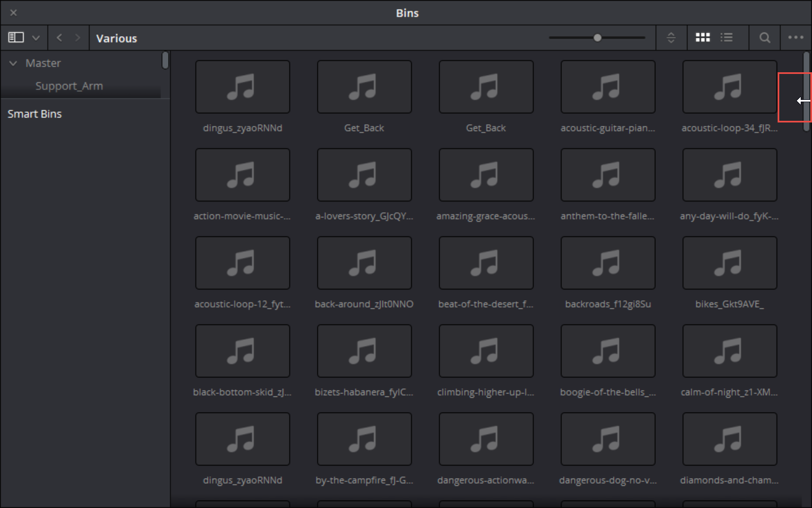This screenshot has height=508, width=812.
Task: Select the beat-of-the-desert clip thumbnail
Action: pyautogui.click(x=486, y=263)
